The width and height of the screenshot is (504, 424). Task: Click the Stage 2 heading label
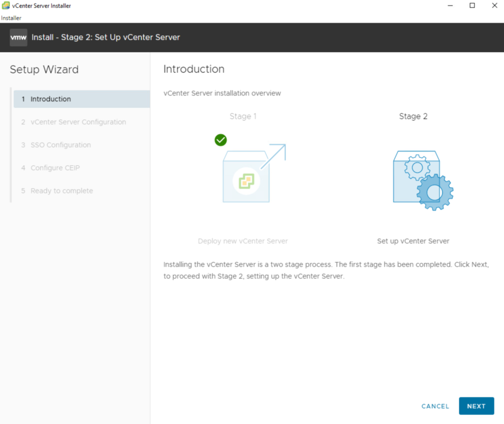413,117
